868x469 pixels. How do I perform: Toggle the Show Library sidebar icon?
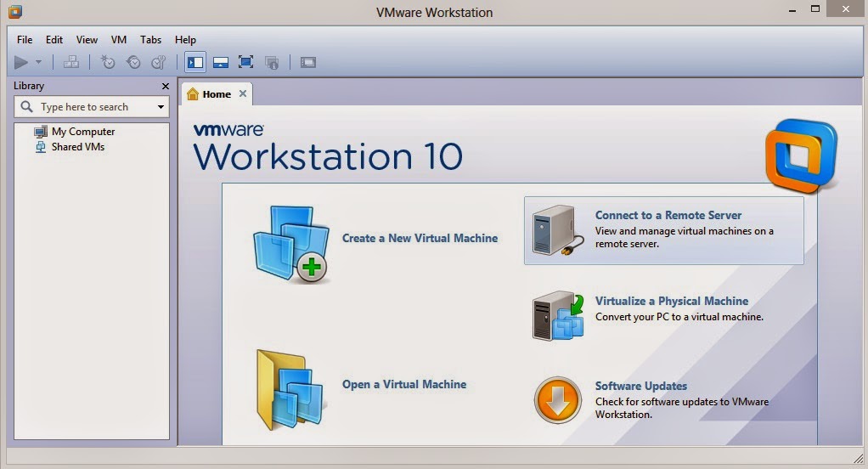(194, 62)
